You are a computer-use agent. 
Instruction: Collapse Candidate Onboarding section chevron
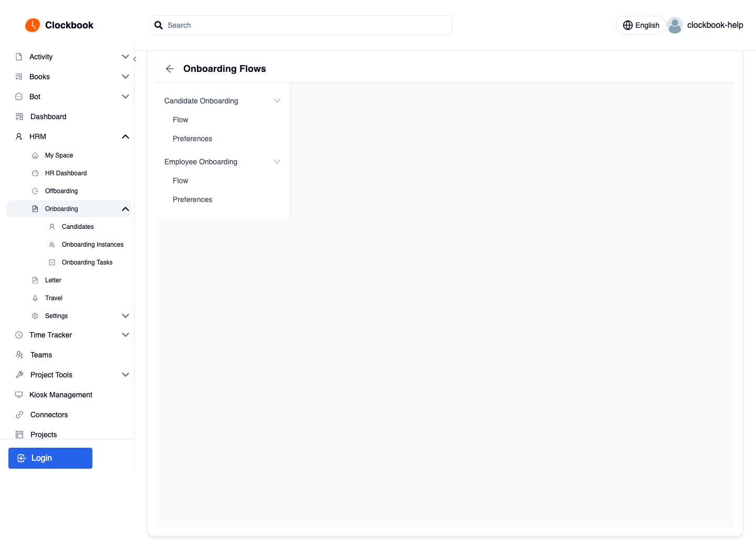[277, 101]
